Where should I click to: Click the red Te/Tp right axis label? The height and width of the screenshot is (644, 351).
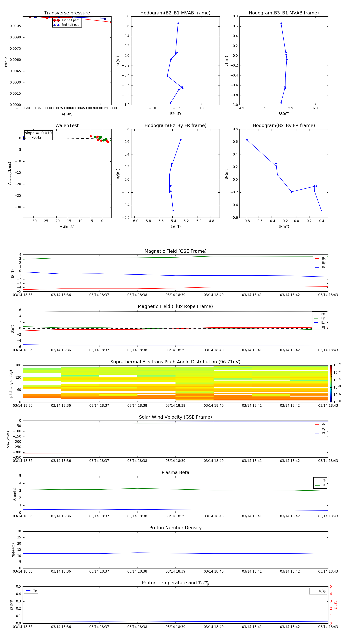click(x=336, y=605)
